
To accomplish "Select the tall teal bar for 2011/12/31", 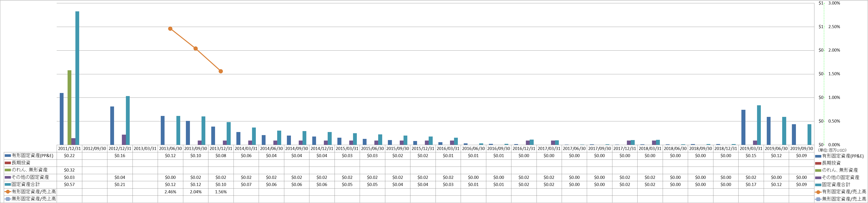I will click(77, 78).
